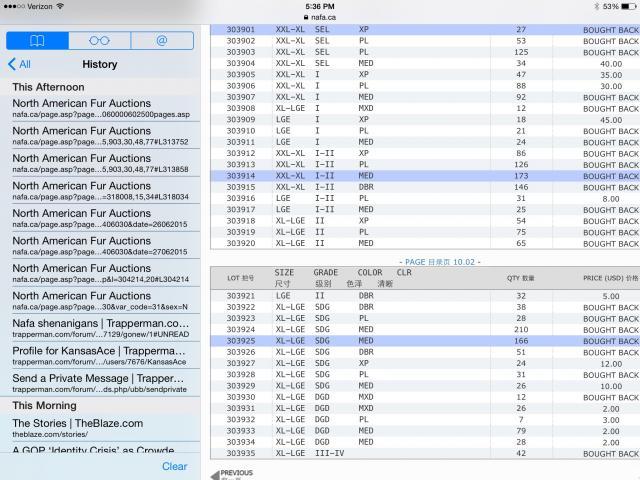The width and height of the screenshot is (640, 480).
Task: Click lot number 303927
Action: pyautogui.click(x=241, y=363)
